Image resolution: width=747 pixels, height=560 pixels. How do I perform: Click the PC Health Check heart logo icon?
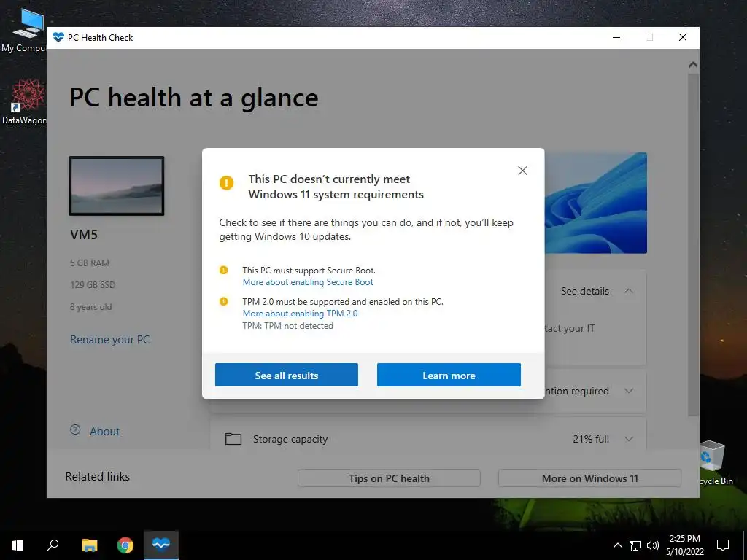58,38
